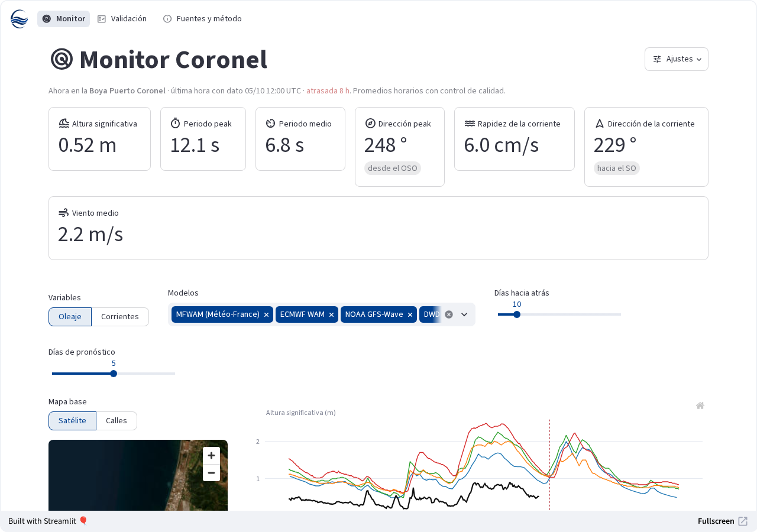Click the 0.52 m wave height value
Viewport: 757px width, 532px height.
[88, 145]
